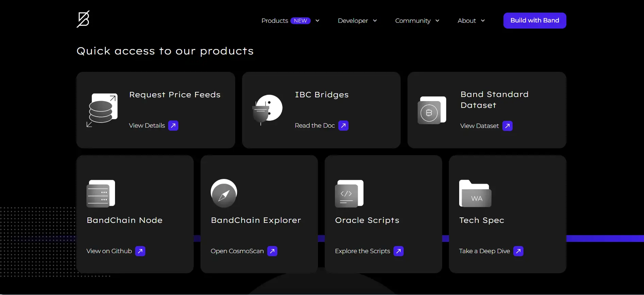This screenshot has height=295, width=644.
Task: Click the Band Protocol logo
Action: tap(83, 19)
